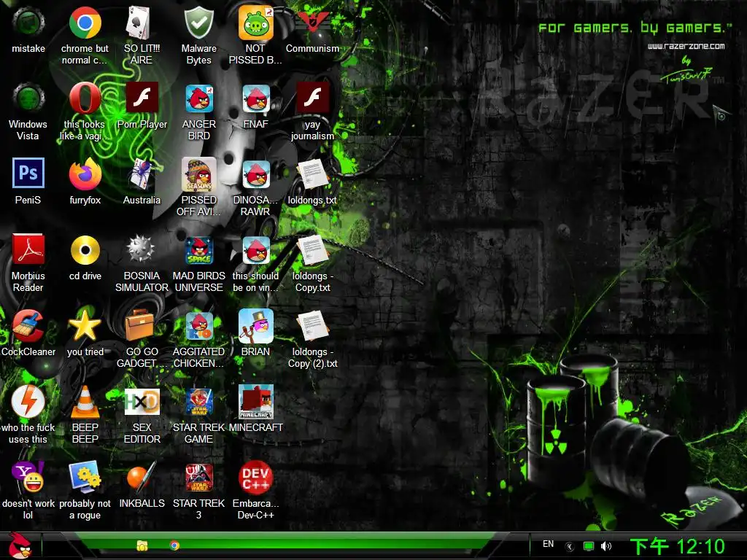
Task: Open the EN language indicator
Action: coord(549,544)
